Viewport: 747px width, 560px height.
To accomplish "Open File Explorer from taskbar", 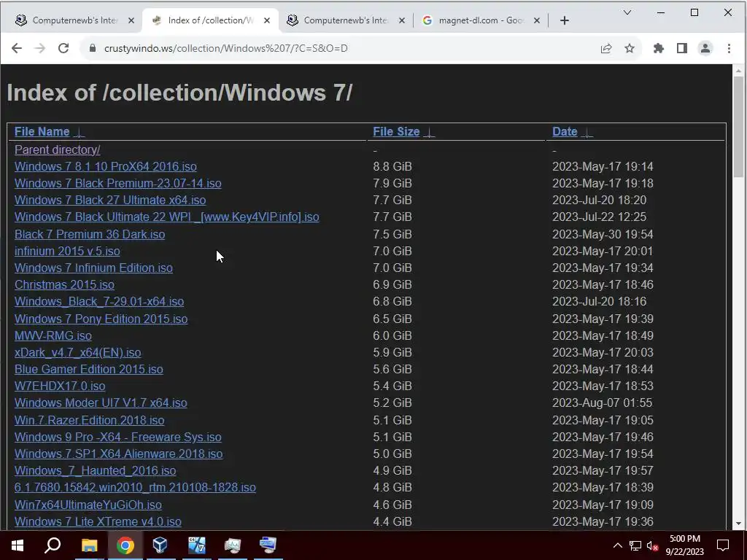I will pos(89,545).
